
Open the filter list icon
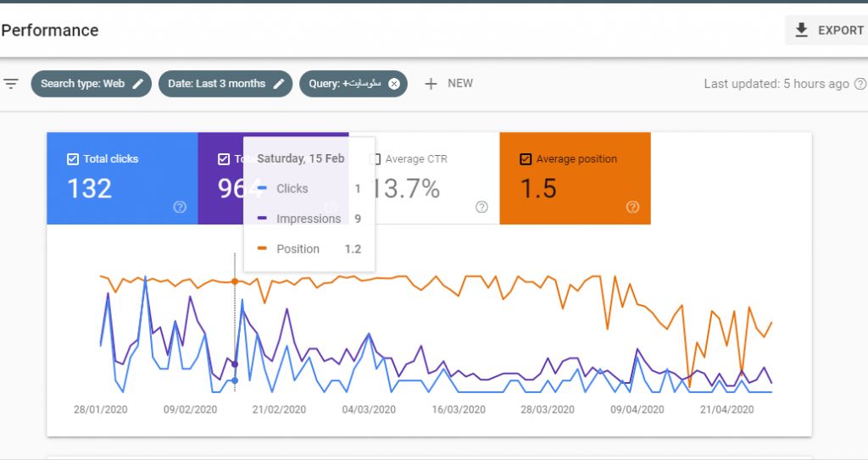[11, 84]
